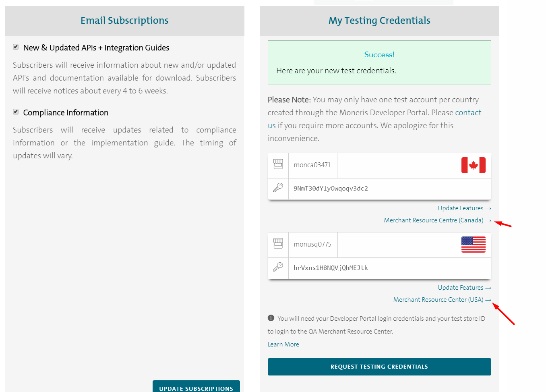Click the Canadian flag icon

pos(474,165)
